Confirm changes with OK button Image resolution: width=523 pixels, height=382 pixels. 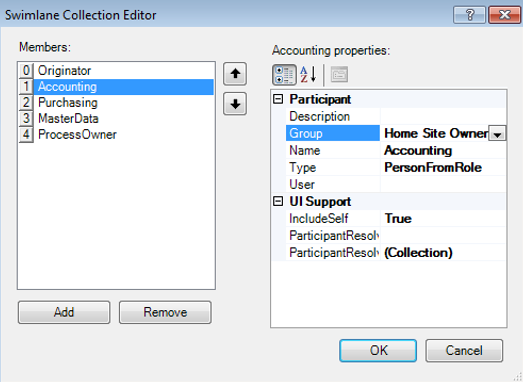[x=378, y=351]
